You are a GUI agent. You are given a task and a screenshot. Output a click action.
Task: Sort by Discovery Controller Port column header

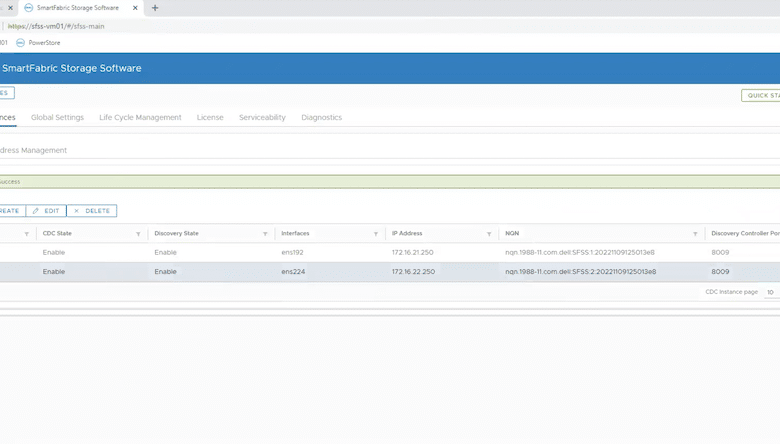click(745, 233)
